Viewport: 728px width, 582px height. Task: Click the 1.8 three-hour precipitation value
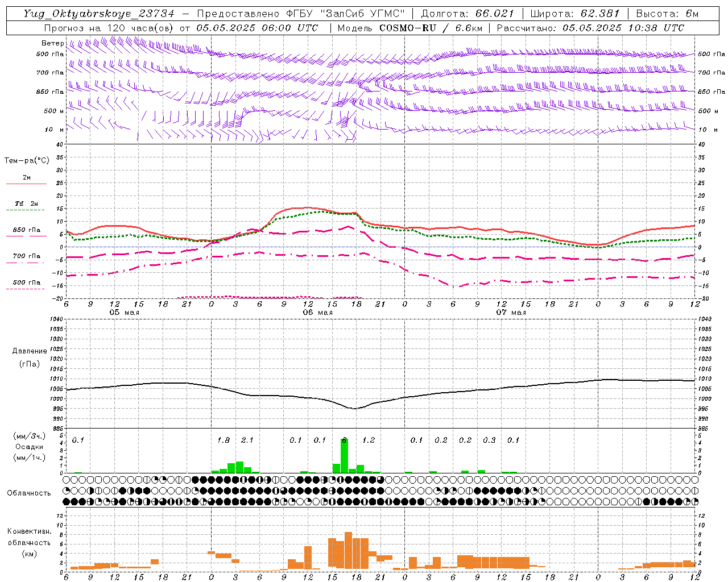pos(224,440)
